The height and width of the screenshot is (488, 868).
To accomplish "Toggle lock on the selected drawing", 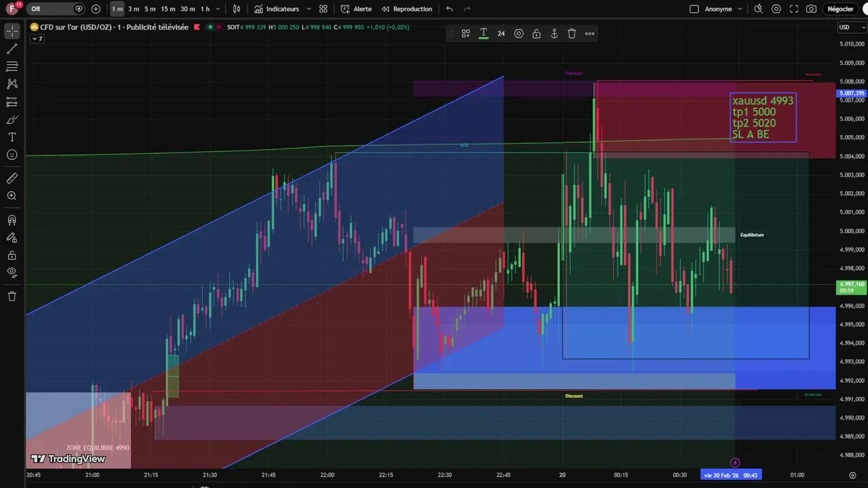I will tap(536, 33).
